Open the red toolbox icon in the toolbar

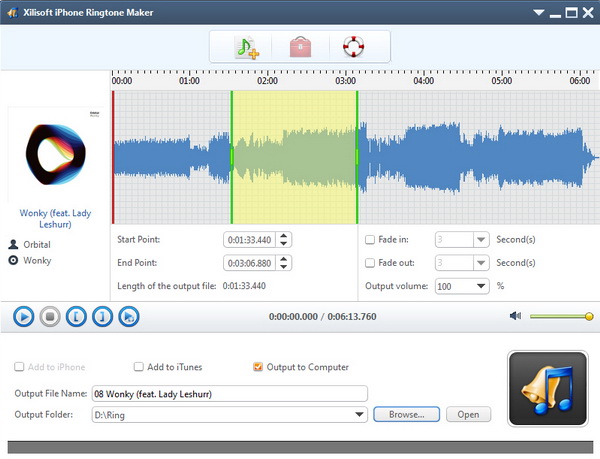tap(299, 47)
